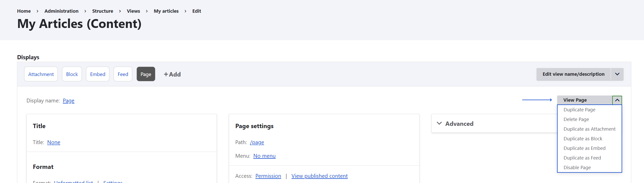Image resolution: width=644 pixels, height=183 pixels.
Task: Choose Duplicate Page from the menu
Action: (579, 110)
